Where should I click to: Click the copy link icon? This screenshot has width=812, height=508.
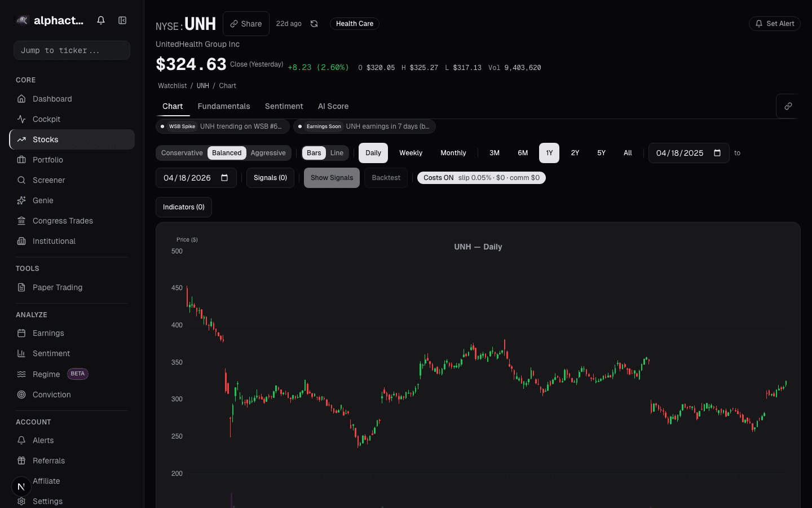(788, 106)
